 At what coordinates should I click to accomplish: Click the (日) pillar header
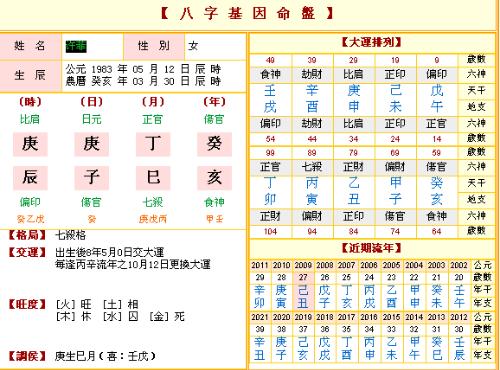coord(92,102)
